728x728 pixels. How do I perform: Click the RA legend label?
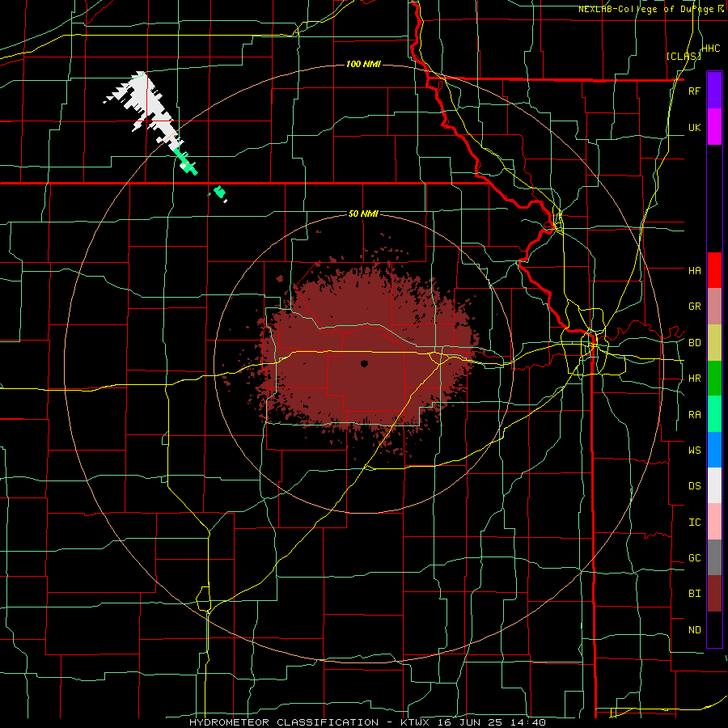tap(695, 415)
